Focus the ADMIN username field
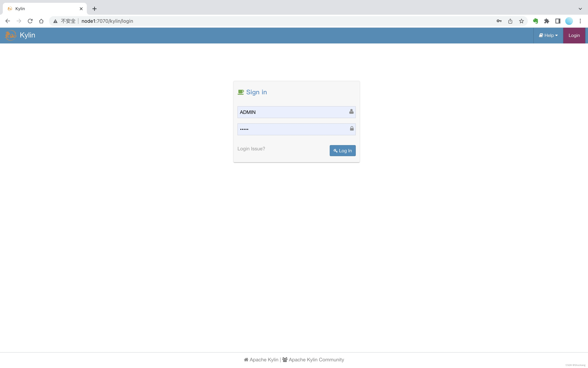Screen dimensions: 588x368 pos(296,112)
